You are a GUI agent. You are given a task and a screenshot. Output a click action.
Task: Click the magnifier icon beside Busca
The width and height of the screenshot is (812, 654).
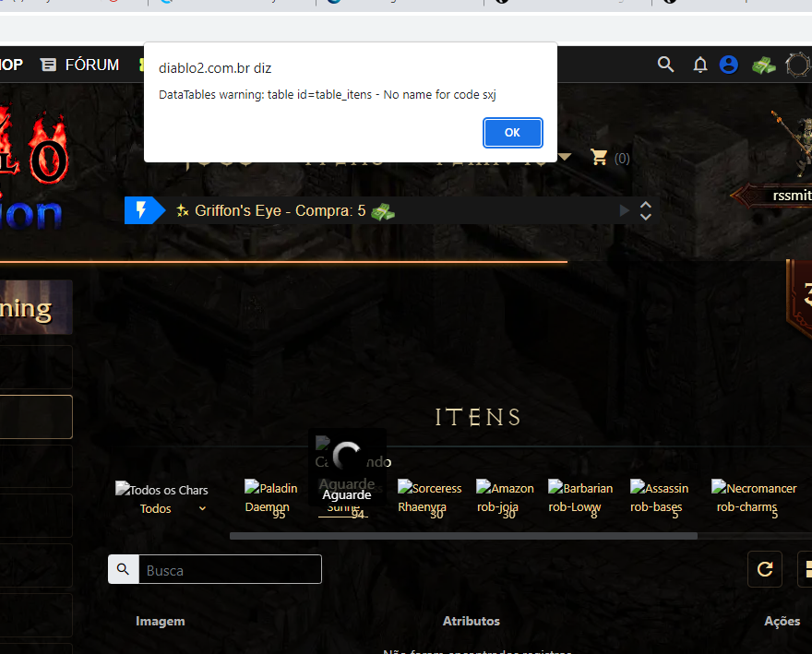[x=124, y=569]
